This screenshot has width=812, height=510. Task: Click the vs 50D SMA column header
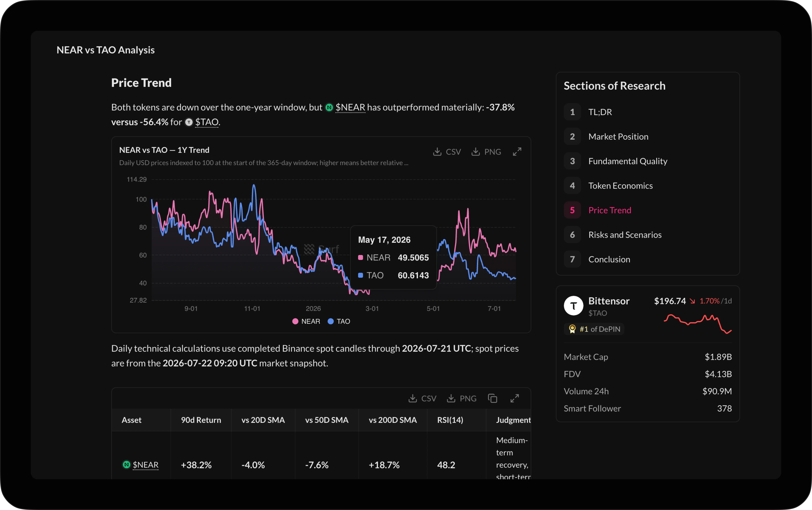pyautogui.click(x=327, y=420)
